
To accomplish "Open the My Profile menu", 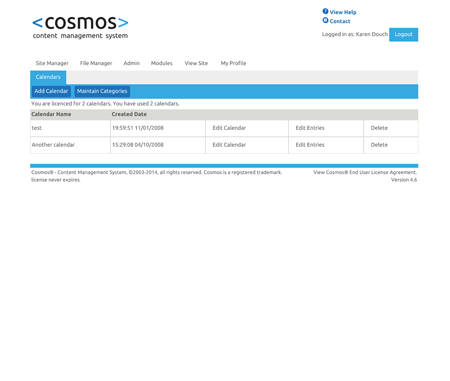I will pos(233,63).
